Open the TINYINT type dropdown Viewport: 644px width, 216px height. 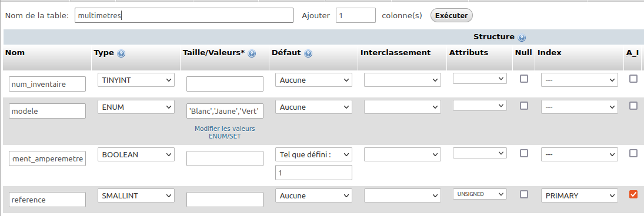(136, 80)
